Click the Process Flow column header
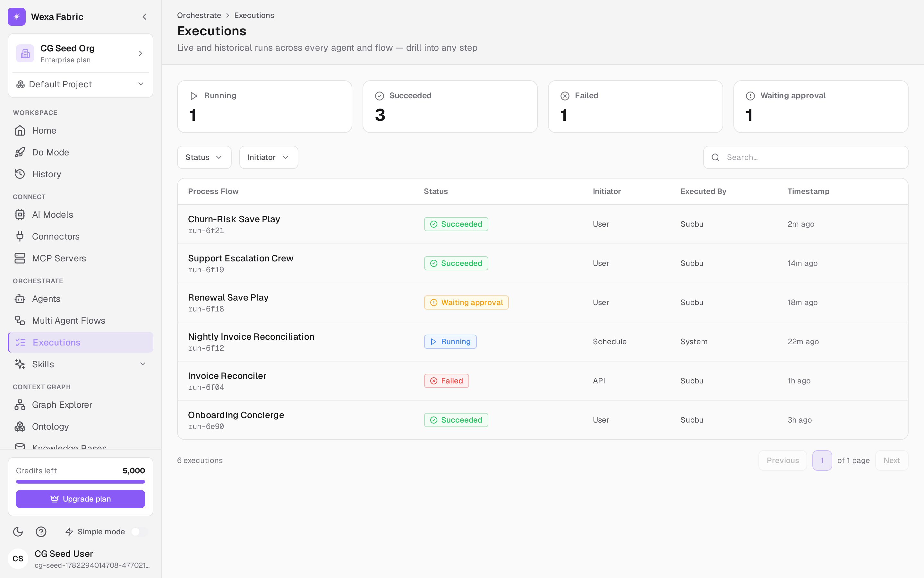The width and height of the screenshot is (924, 578). click(x=213, y=191)
